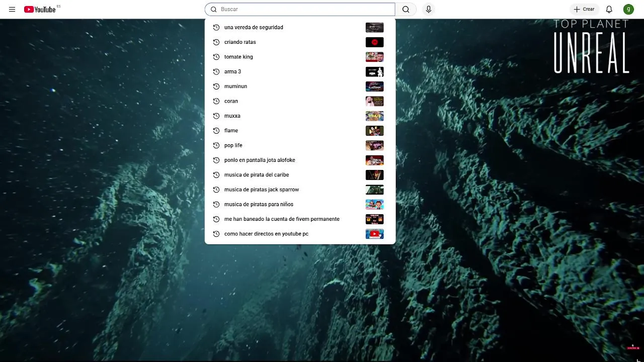Start voice search with the microphone
644x362 pixels.
[428, 9]
